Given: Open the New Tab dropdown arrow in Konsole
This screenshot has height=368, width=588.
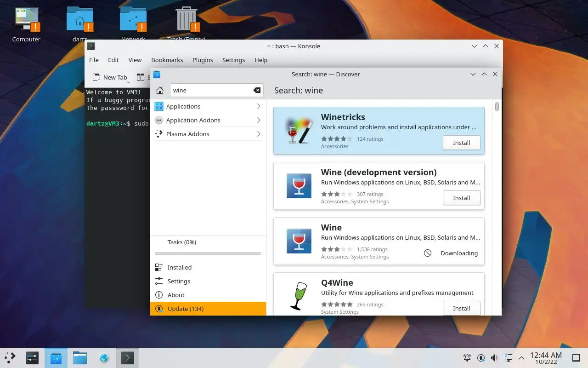Looking at the screenshot, I should pyautogui.click(x=128, y=81).
